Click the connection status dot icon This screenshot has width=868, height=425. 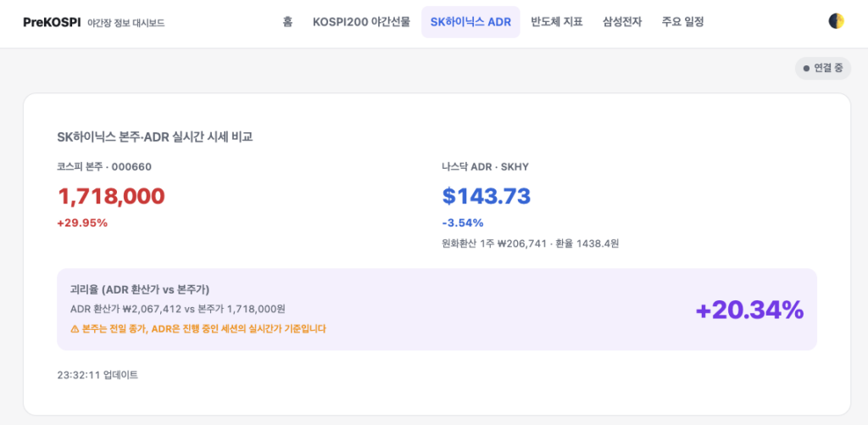[807, 69]
